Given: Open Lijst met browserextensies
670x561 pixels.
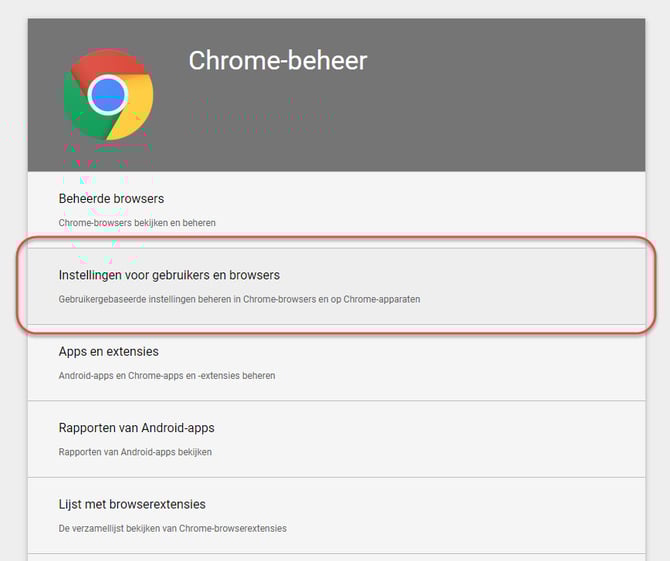Looking at the screenshot, I should click(x=132, y=505).
